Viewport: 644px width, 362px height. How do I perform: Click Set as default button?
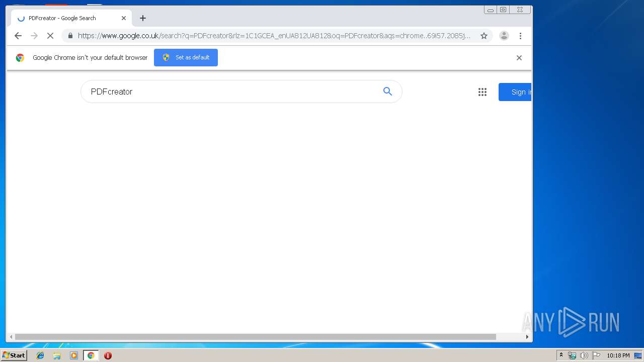[186, 57]
